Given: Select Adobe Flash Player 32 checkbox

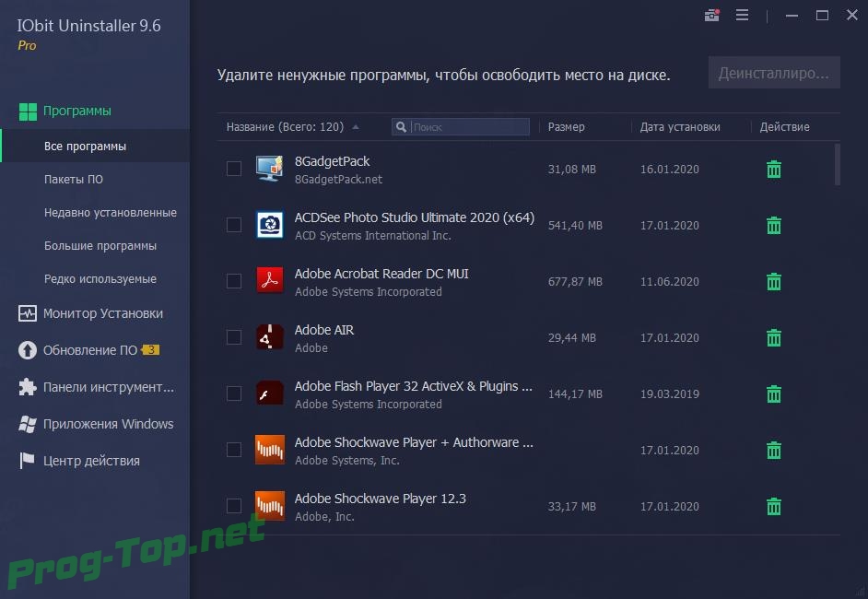Looking at the screenshot, I should (x=234, y=393).
